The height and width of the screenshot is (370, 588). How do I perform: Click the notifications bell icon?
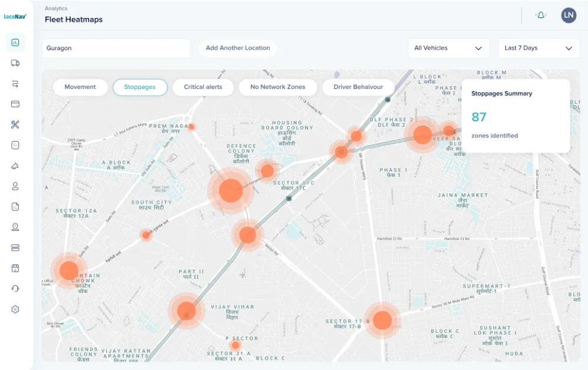click(541, 15)
